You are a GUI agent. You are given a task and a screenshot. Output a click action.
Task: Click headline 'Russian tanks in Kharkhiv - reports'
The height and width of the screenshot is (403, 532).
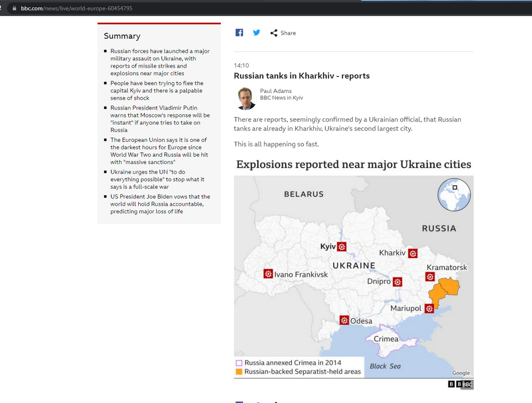[x=302, y=76]
